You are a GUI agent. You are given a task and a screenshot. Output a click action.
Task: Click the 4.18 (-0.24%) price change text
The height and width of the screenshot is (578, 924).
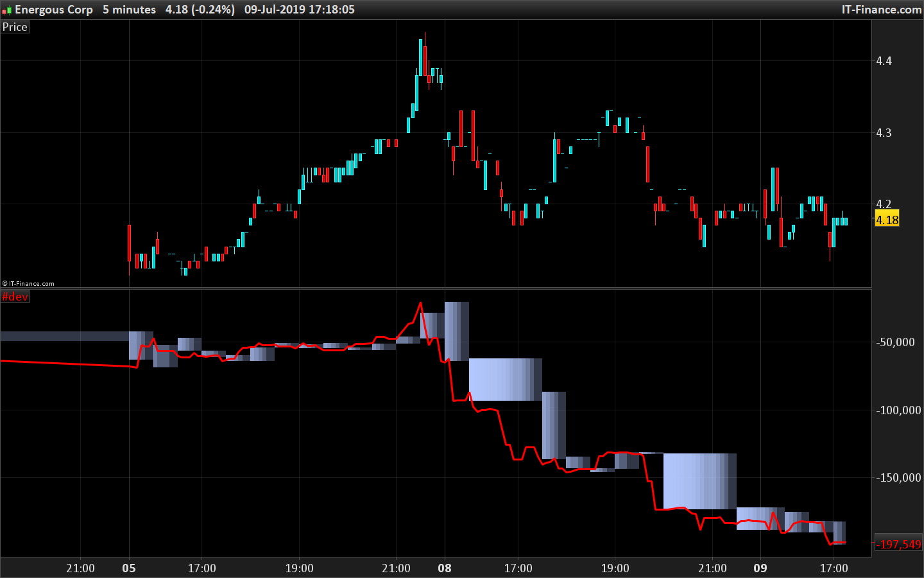click(200, 10)
